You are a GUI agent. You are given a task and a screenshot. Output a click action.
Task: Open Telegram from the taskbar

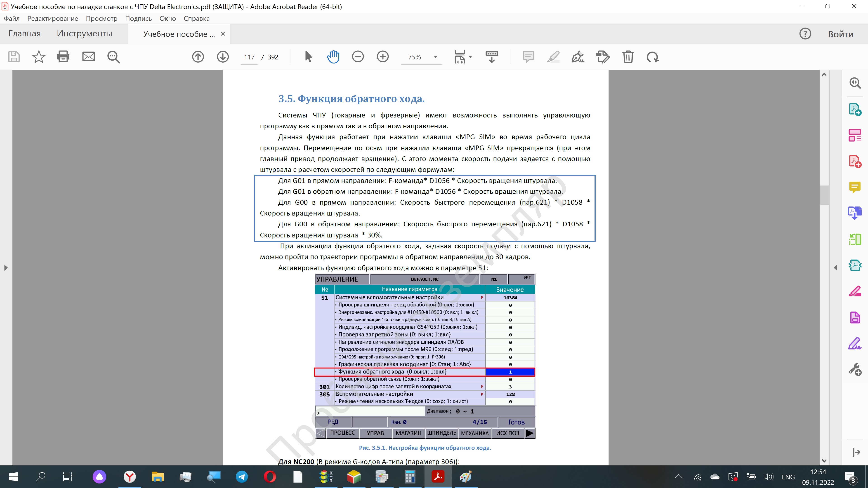[242, 476]
